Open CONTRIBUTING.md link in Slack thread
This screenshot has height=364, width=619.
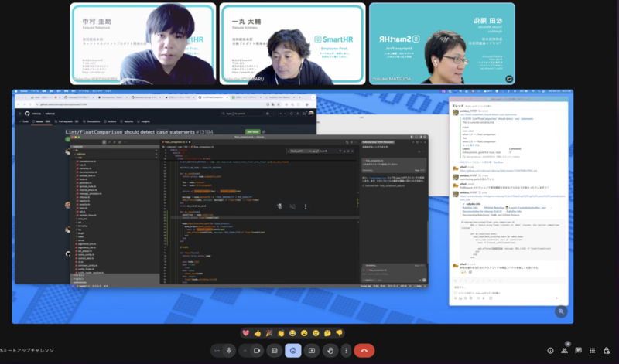pyautogui.click(x=498, y=170)
